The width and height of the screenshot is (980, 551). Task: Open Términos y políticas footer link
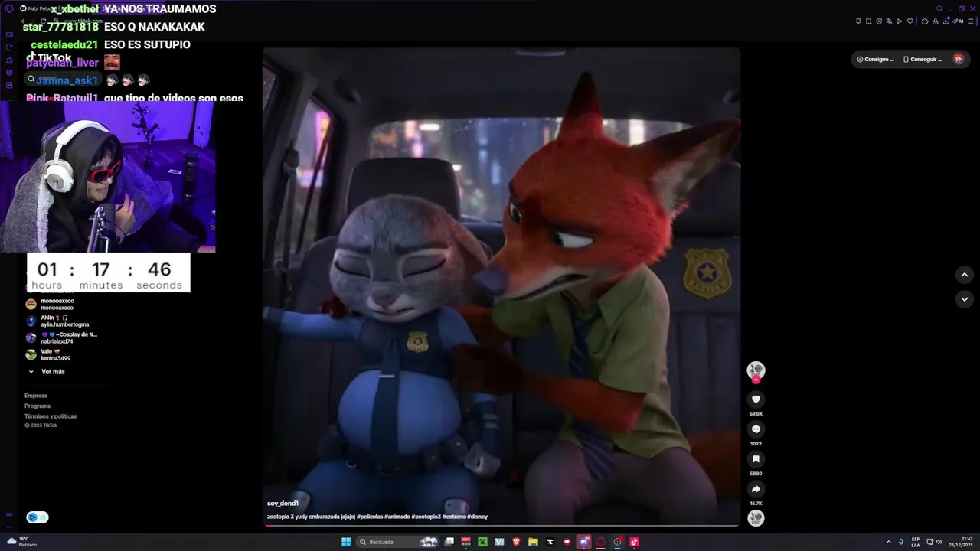click(x=51, y=416)
